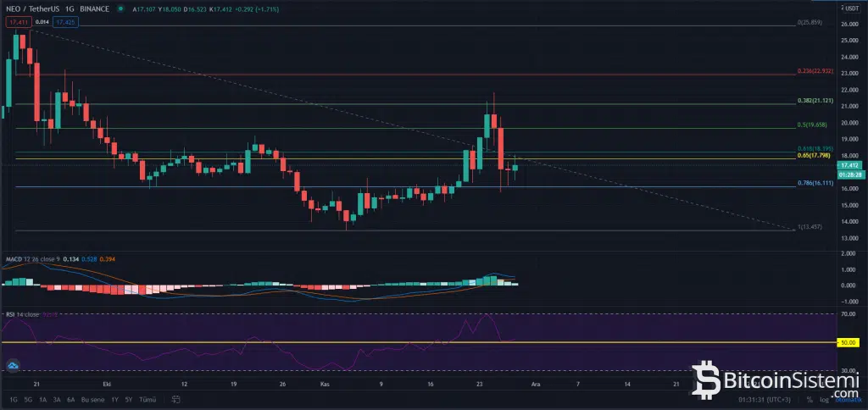Image resolution: width=868 pixels, height=410 pixels.
Task: Click the MACD histogram value 0.134
Action: click(x=71, y=259)
